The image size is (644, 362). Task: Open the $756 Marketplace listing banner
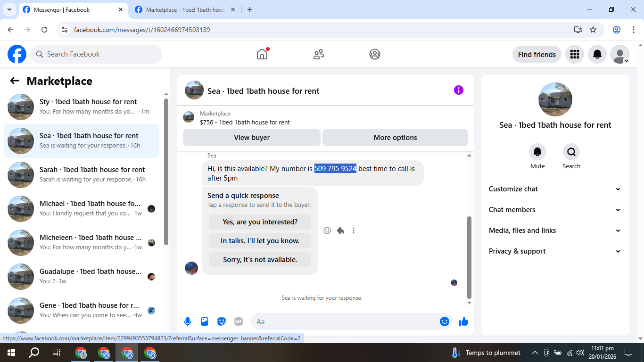[x=325, y=117]
